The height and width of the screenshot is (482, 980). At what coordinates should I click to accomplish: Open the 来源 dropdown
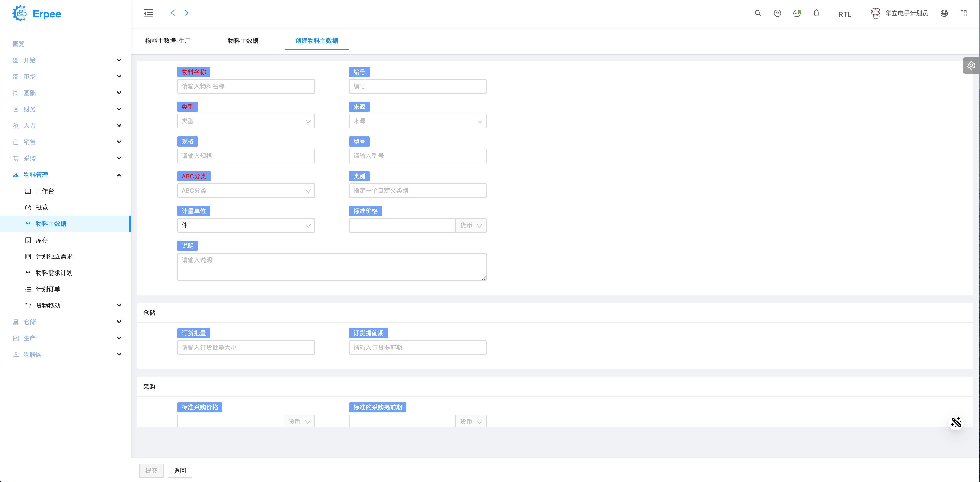pos(417,121)
